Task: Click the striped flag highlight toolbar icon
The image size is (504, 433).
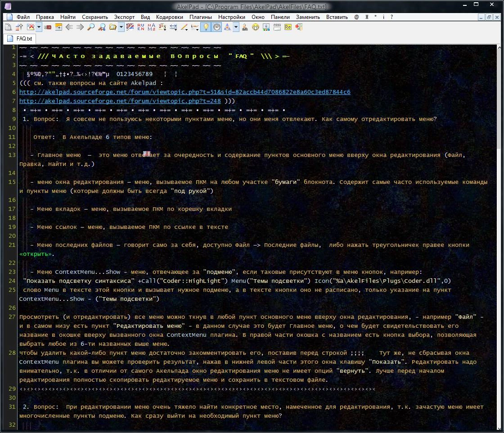Action: 130,27
